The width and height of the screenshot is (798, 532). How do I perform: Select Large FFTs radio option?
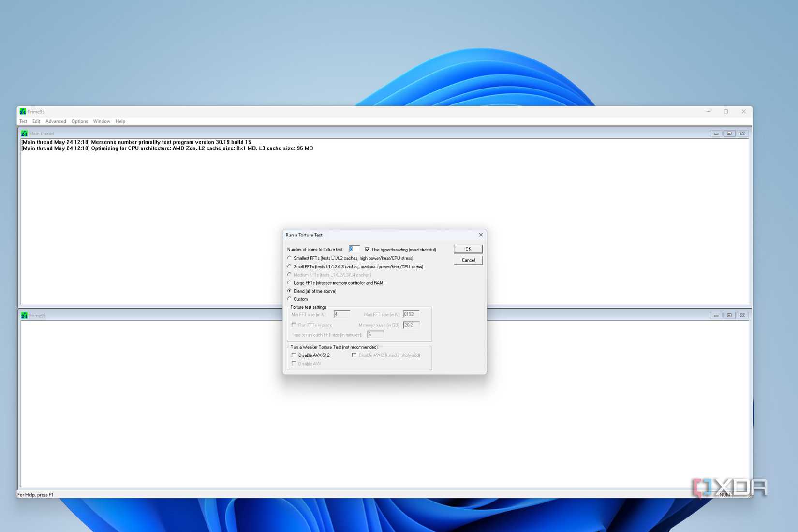(290, 282)
